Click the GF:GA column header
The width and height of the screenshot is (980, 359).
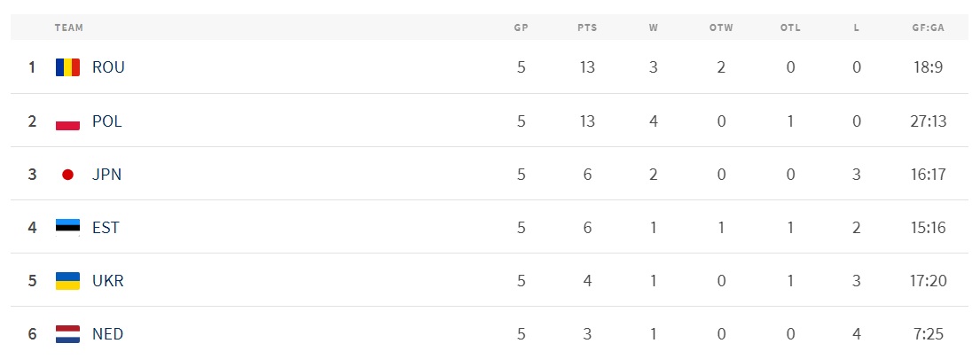click(x=929, y=27)
